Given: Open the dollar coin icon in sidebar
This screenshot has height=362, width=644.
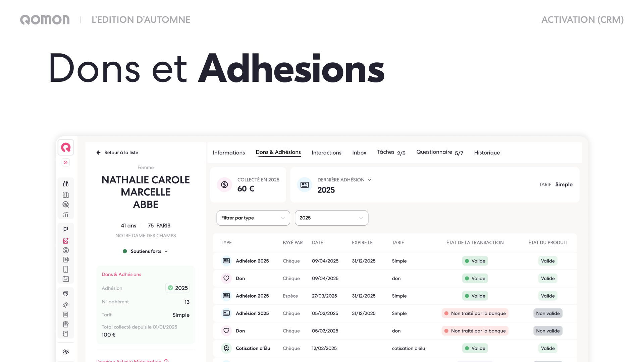Looking at the screenshot, I should (x=66, y=250).
